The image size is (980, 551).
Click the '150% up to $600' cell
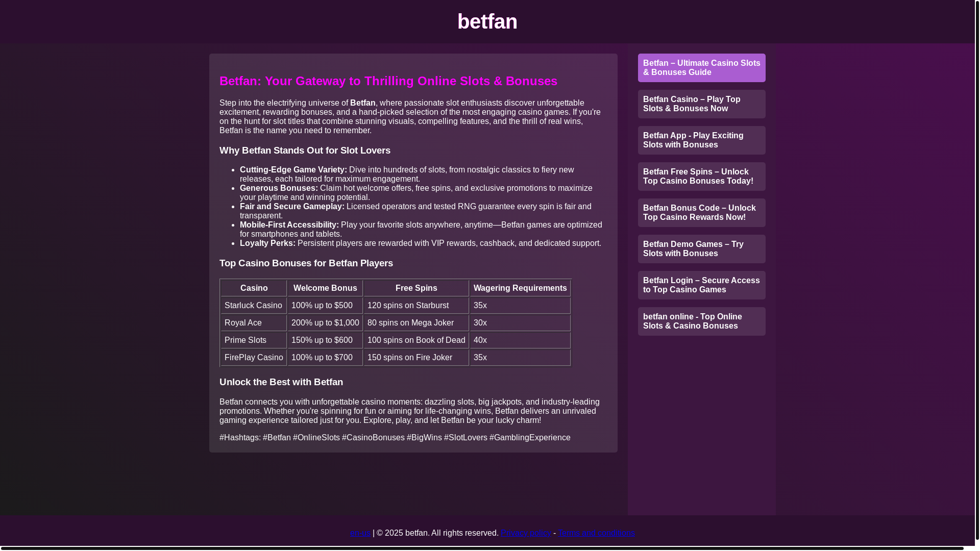pyautogui.click(x=325, y=340)
